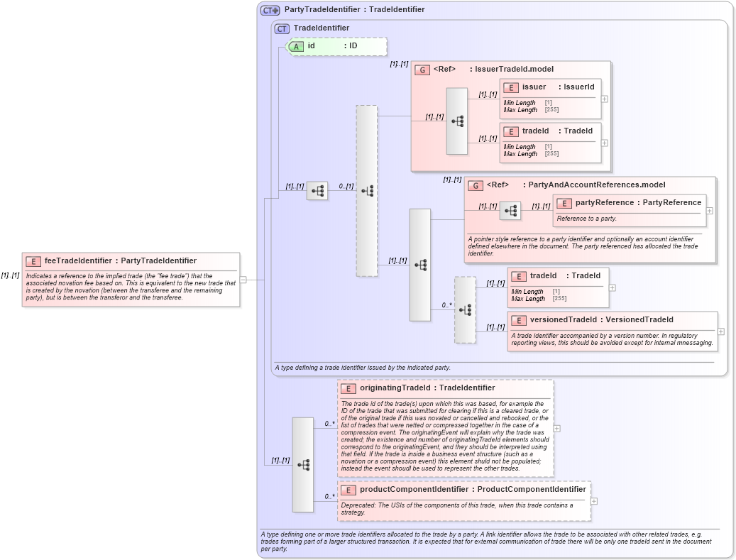The height and width of the screenshot is (560, 736).
Task: Click the IssuerId type name
Action: pyautogui.click(x=579, y=87)
